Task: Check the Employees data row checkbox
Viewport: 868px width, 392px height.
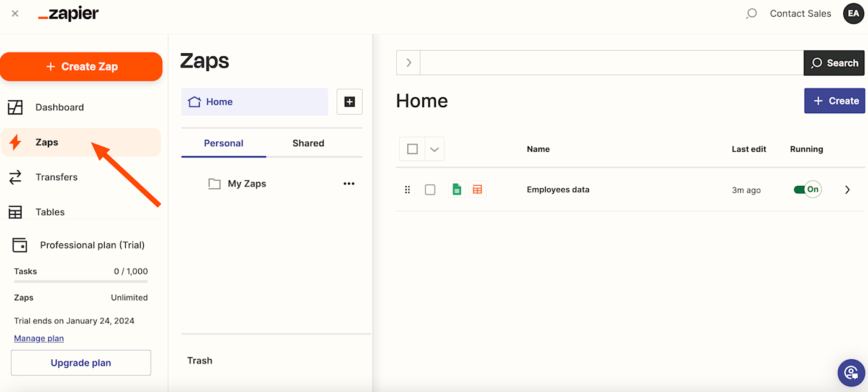Action: click(x=430, y=189)
